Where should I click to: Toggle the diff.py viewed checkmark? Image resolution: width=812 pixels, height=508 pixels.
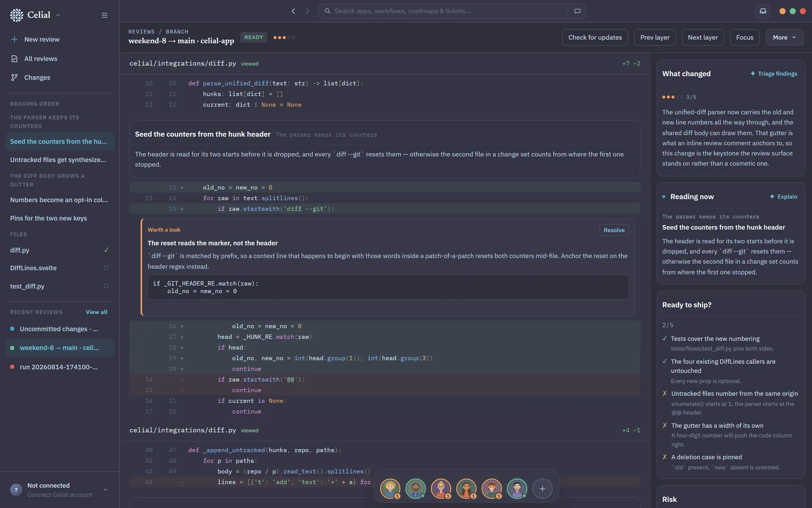click(x=106, y=250)
